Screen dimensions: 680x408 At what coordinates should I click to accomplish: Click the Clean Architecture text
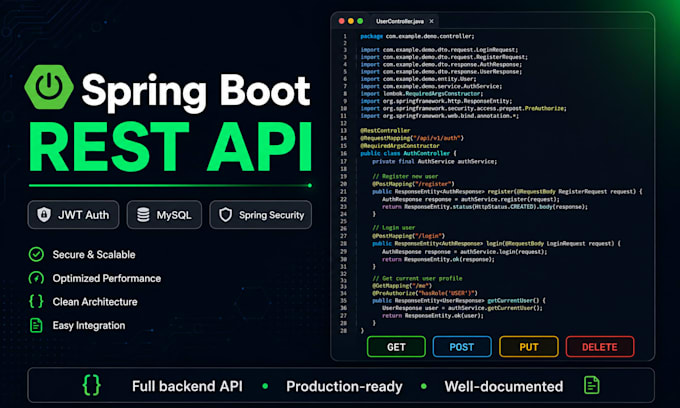95,302
